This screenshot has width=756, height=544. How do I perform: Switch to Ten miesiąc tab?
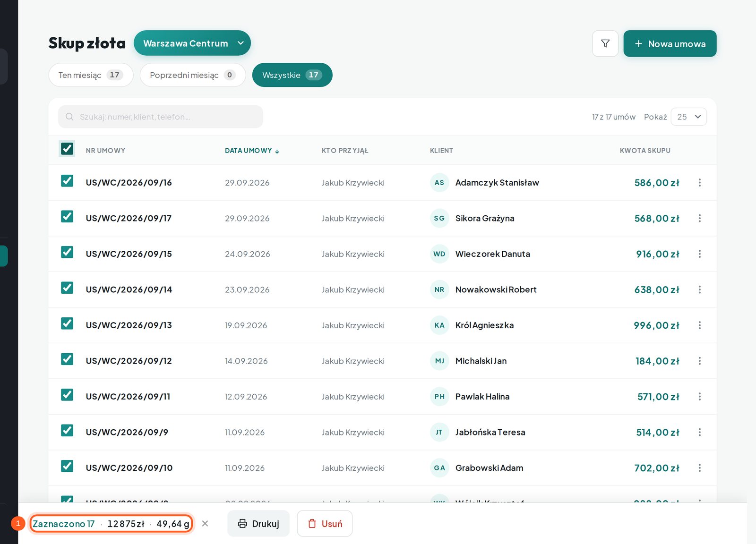pos(91,75)
